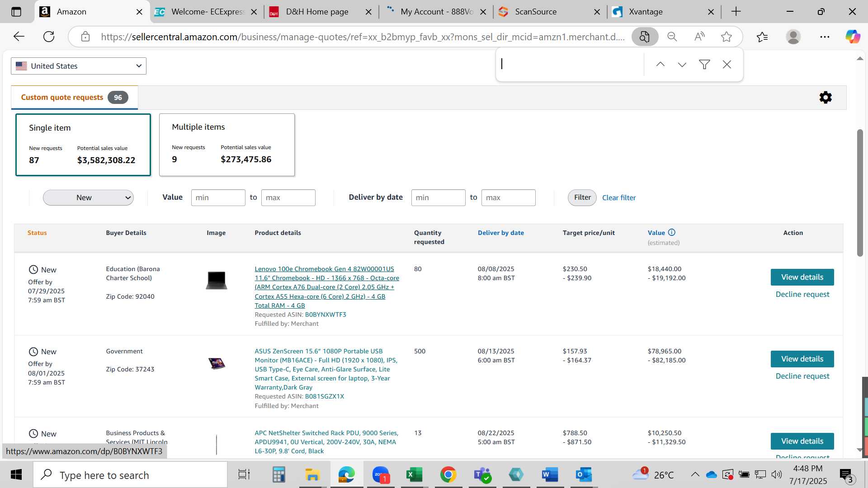Click Value max input field

pyautogui.click(x=288, y=197)
